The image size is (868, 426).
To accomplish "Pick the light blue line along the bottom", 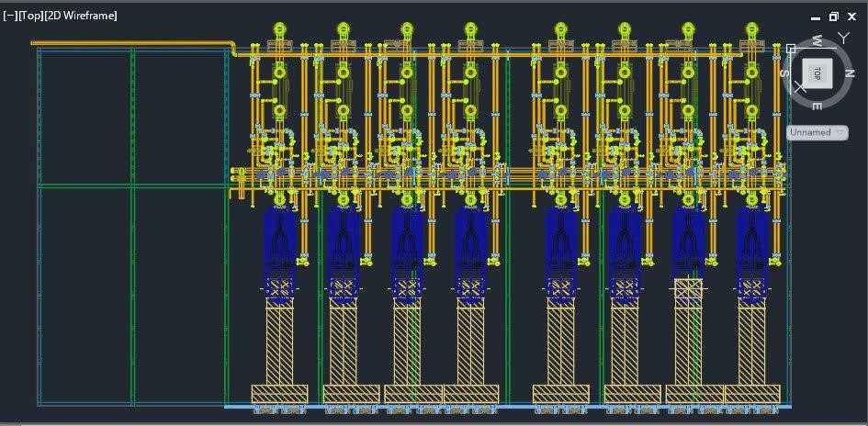I will click(x=505, y=406).
